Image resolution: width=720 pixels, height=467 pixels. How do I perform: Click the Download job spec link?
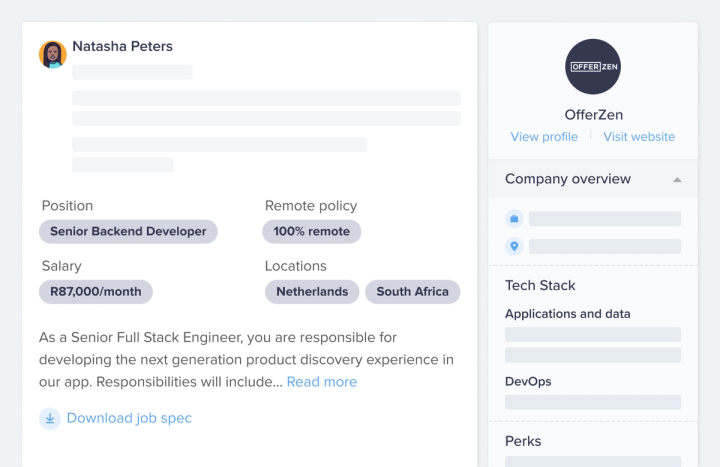pyautogui.click(x=129, y=418)
